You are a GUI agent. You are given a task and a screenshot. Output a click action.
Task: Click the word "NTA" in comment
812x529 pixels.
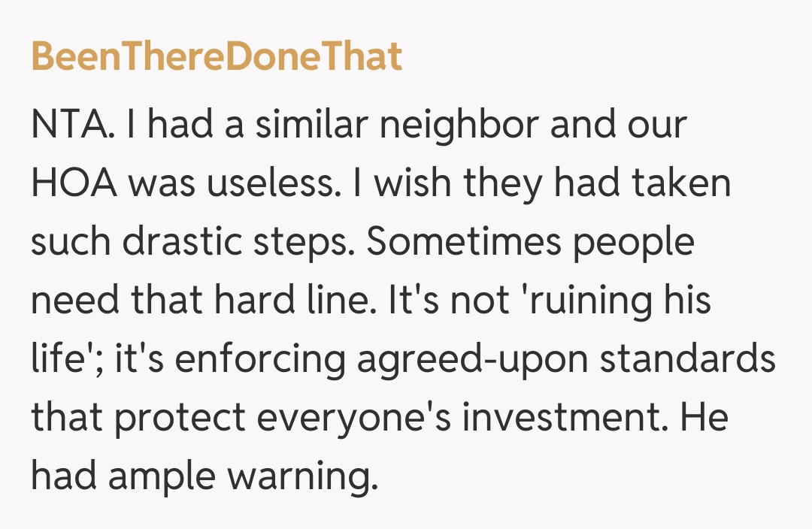71,126
